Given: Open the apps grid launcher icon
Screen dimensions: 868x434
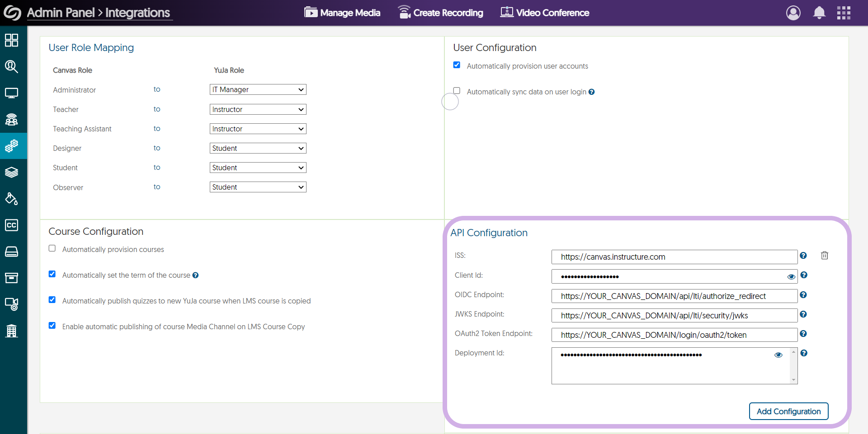Looking at the screenshot, I should coord(844,13).
